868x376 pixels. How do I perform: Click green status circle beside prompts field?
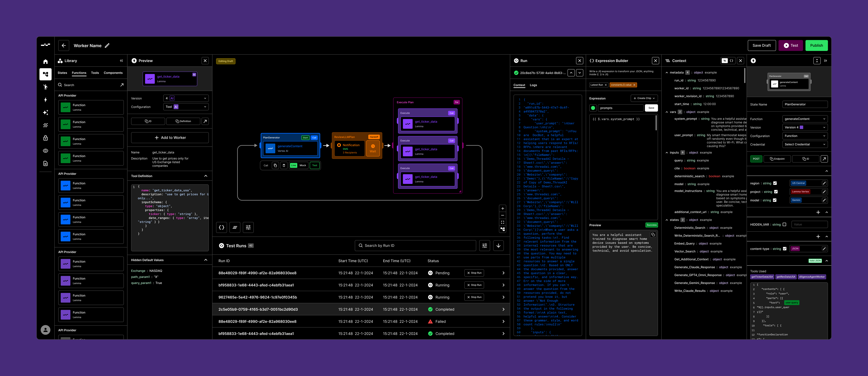point(593,108)
